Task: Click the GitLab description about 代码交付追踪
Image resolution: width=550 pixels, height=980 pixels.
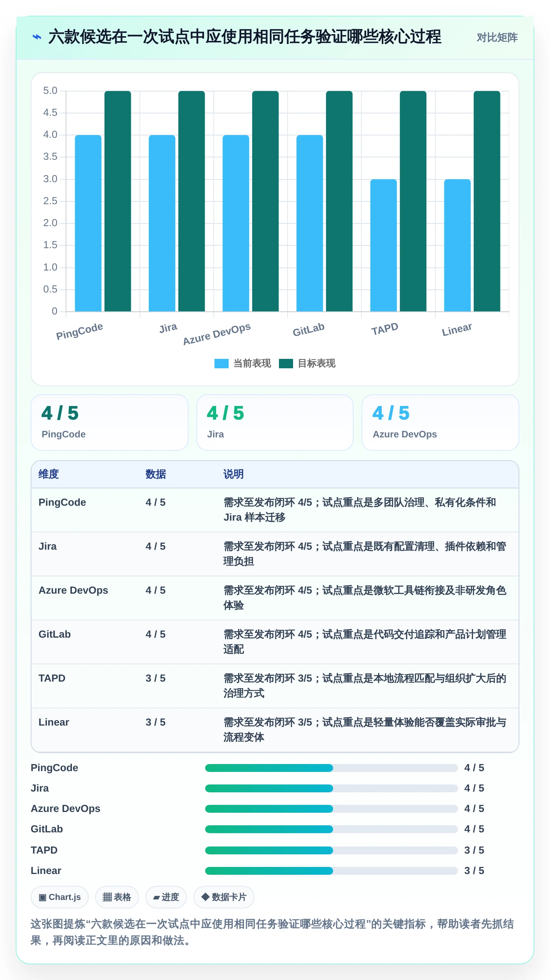Action: pos(365,642)
